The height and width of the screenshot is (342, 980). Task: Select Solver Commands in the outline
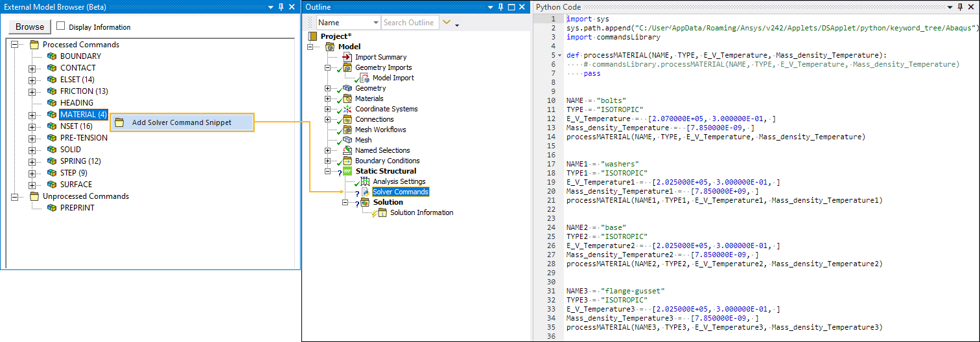pos(400,192)
